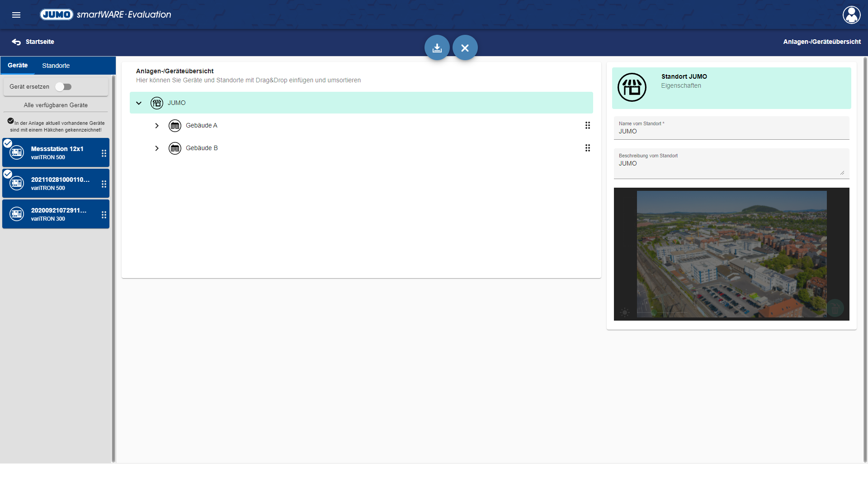Click the checkmark badge on Messstation 12x1
Image resolution: width=868 pixels, height=478 pixels.
[x=8, y=143]
